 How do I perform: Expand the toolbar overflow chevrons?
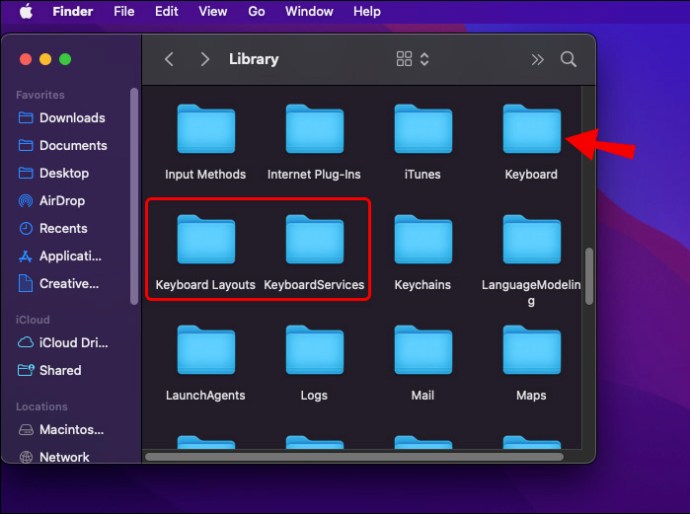point(537,59)
